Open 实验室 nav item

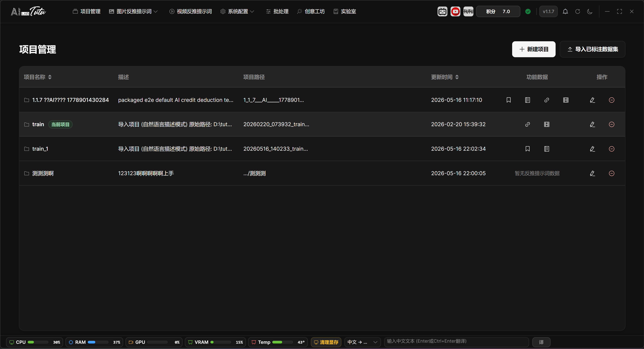pyautogui.click(x=345, y=12)
